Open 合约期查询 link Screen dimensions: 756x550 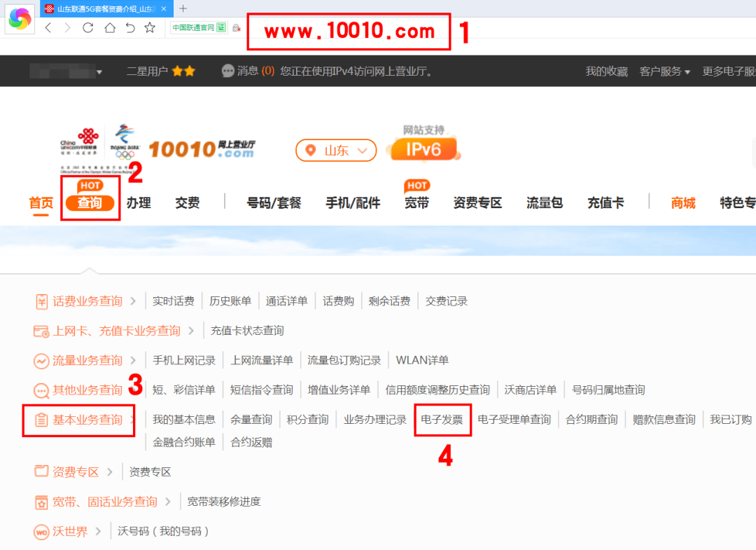pyautogui.click(x=591, y=420)
